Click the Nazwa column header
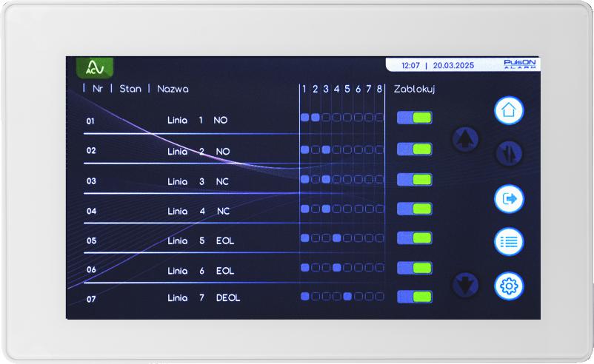 [x=173, y=89]
